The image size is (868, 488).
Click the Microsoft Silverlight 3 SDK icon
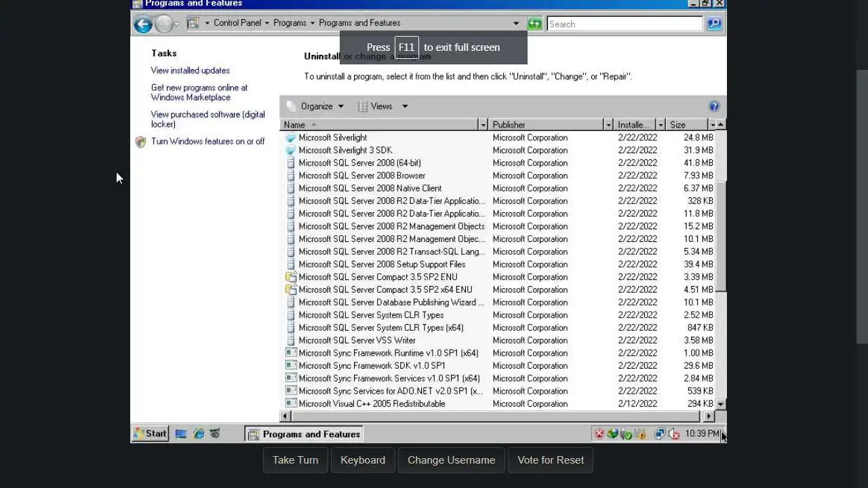click(x=291, y=150)
